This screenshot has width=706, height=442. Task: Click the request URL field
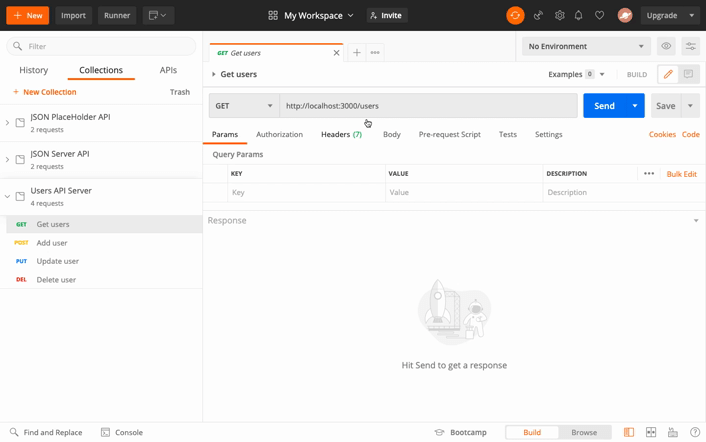[x=428, y=106]
